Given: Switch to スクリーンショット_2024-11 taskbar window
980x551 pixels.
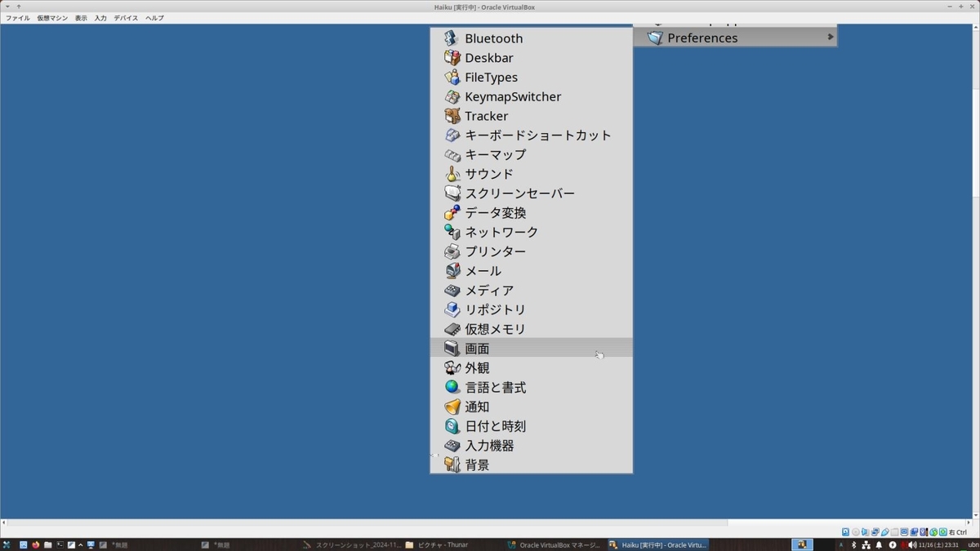Looking at the screenshot, I should point(351,544).
